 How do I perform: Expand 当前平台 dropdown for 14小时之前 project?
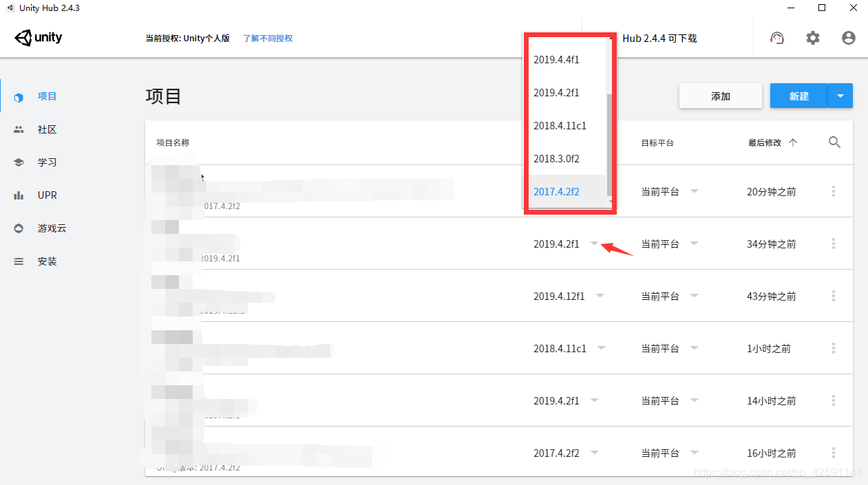694,400
